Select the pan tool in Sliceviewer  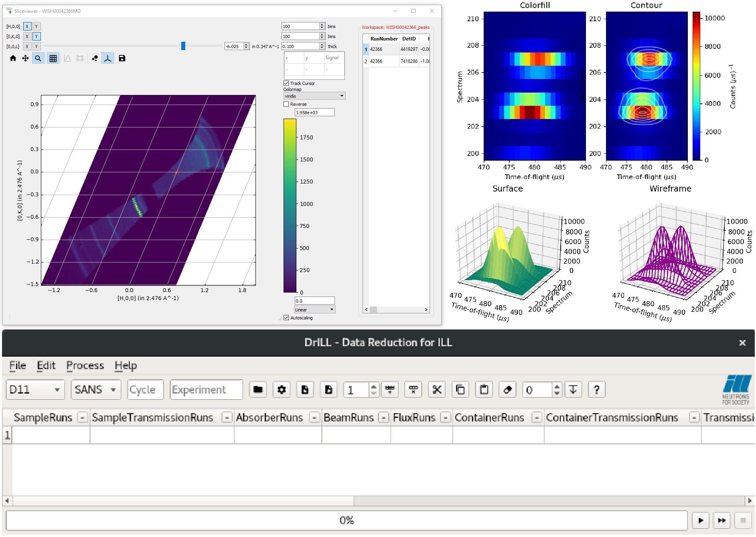pos(25,59)
